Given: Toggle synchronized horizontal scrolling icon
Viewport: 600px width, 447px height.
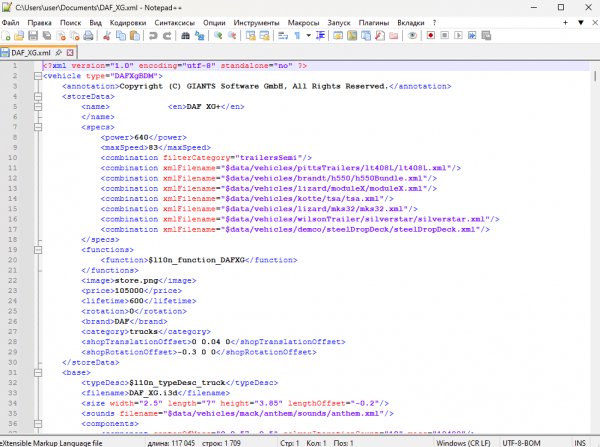Looking at the screenshot, I should [x=264, y=36].
